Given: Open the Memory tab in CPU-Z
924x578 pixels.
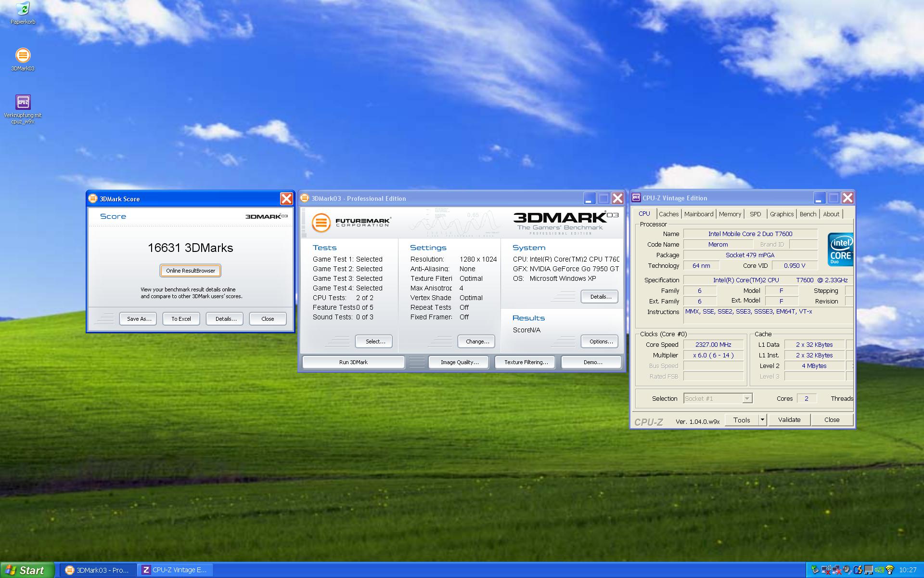Looking at the screenshot, I should (730, 214).
